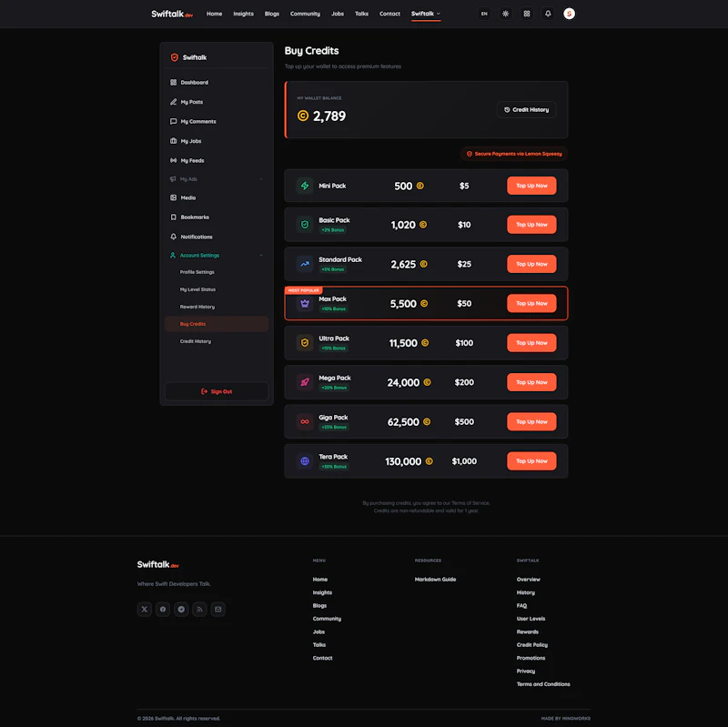Top up the Basic Pack
728x727 pixels.
[531, 224]
